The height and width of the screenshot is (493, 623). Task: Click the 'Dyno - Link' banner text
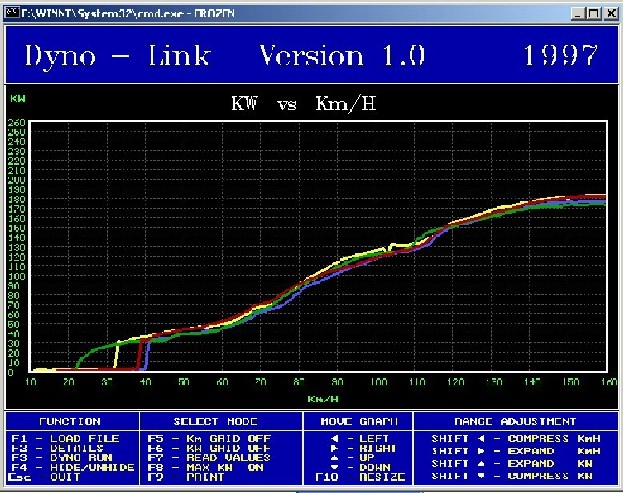(117, 56)
